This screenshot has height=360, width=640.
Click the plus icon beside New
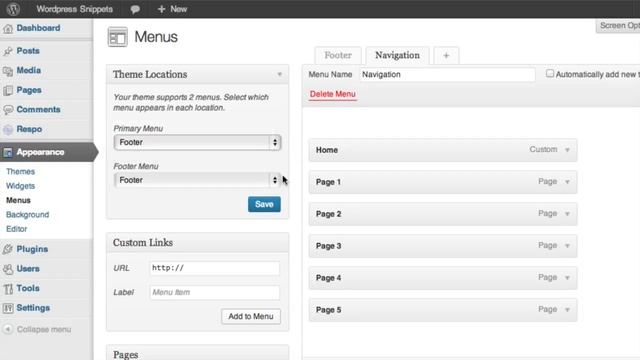click(x=161, y=9)
